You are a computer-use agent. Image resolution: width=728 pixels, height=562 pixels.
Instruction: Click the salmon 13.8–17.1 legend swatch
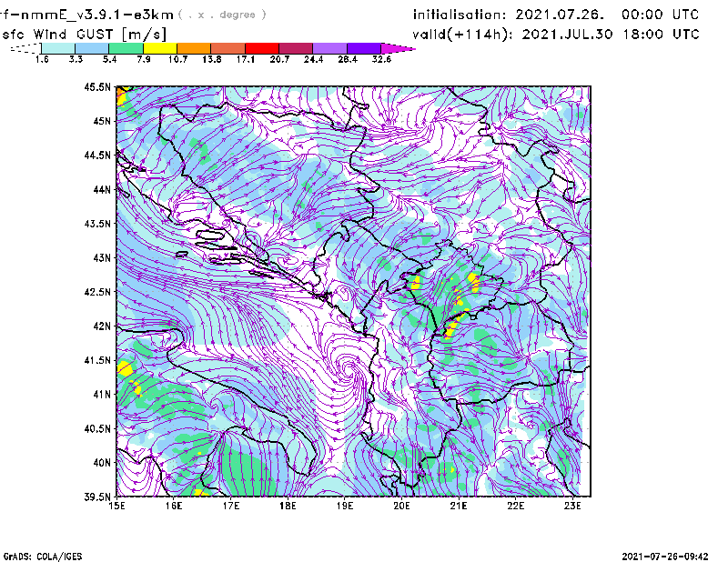tap(228, 48)
